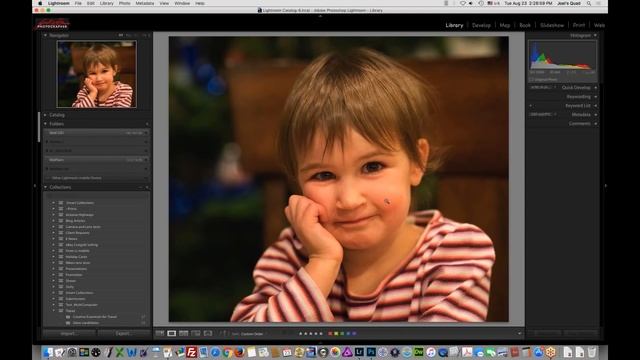The width and height of the screenshot is (640, 360).
Task: Expand the Keywording panel
Action: pyautogui.click(x=596, y=97)
